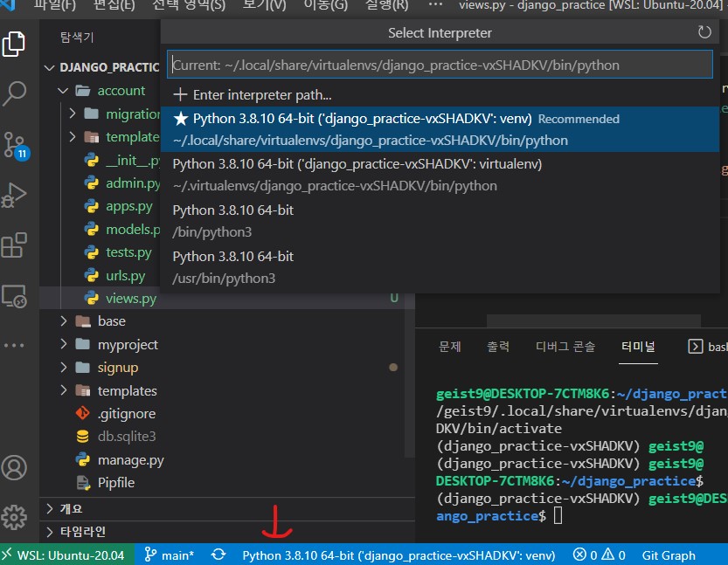Refresh the interpreter list
728x565 pixels.
click(704, 32)
